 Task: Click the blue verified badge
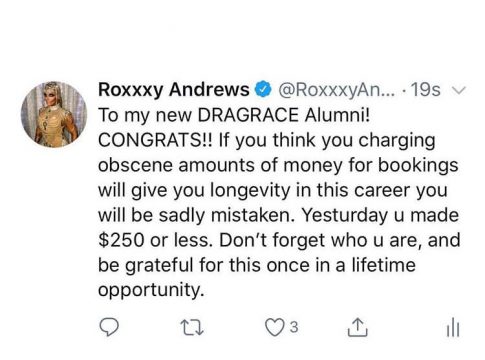point(263,89)
